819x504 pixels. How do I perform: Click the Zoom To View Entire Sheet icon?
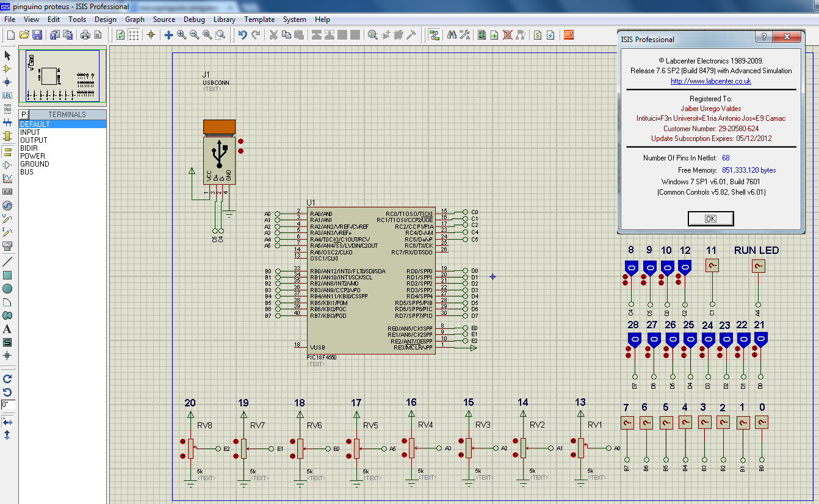207,35
